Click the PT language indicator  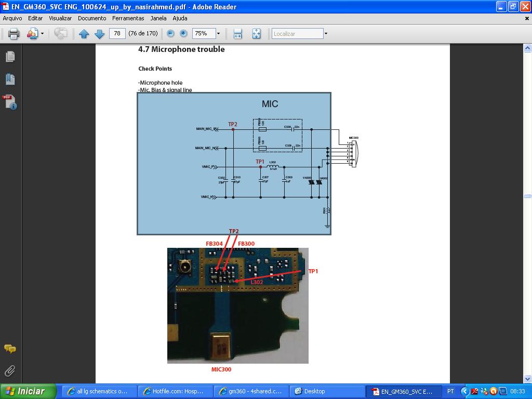coord(450,391)
